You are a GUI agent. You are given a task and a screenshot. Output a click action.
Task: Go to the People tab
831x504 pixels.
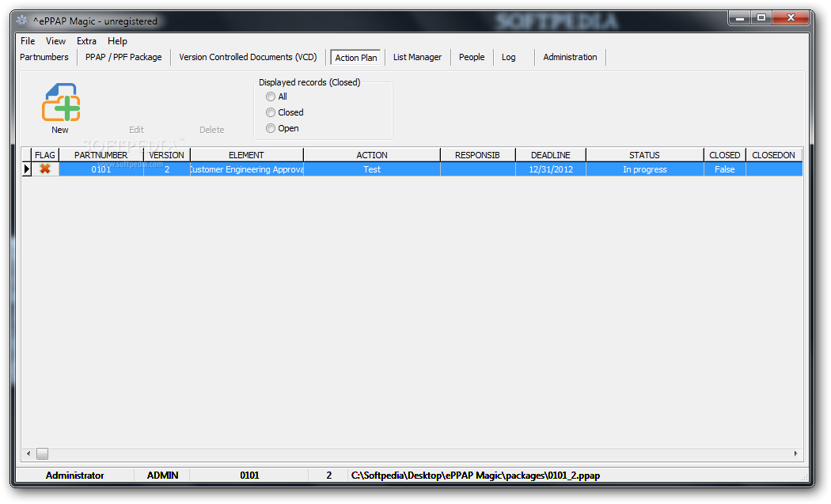[x=472, y=57]
